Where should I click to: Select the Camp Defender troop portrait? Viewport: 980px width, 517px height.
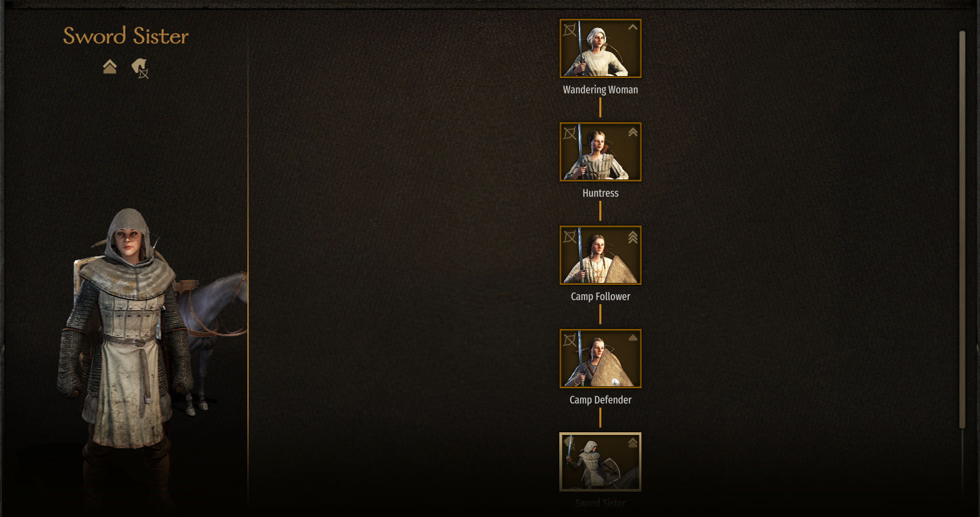pos(601,359)
